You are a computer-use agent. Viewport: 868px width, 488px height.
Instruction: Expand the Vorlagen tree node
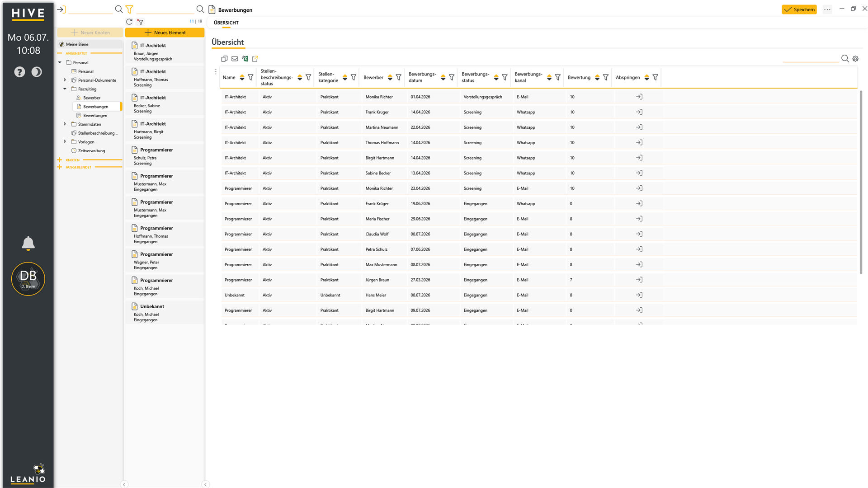coord(65,141)
